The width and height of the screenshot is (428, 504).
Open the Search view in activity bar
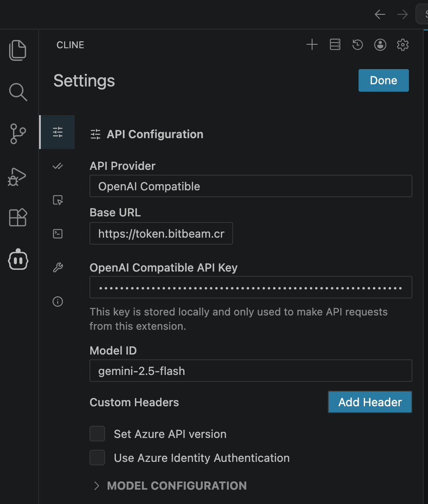pos(18,92)
